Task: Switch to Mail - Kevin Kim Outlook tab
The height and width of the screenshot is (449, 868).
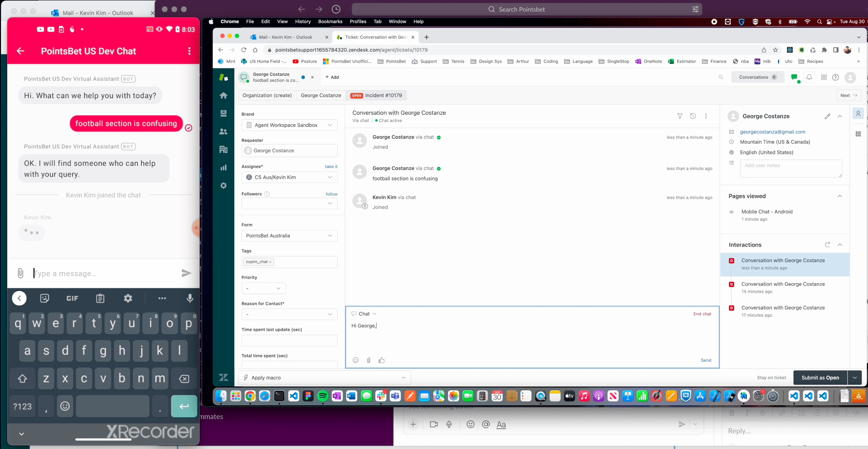Action: point(285,37)
